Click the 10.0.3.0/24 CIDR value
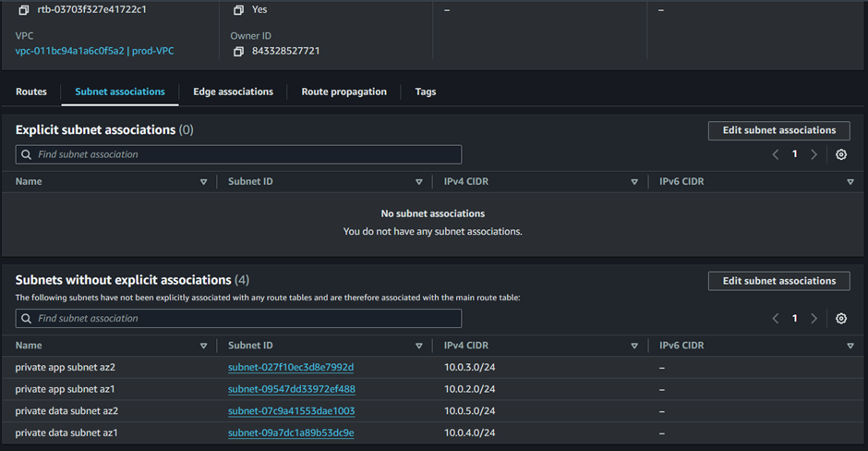The height and width of the screenshot is (451, 868). pyautogui.click(x=469, y=367)
